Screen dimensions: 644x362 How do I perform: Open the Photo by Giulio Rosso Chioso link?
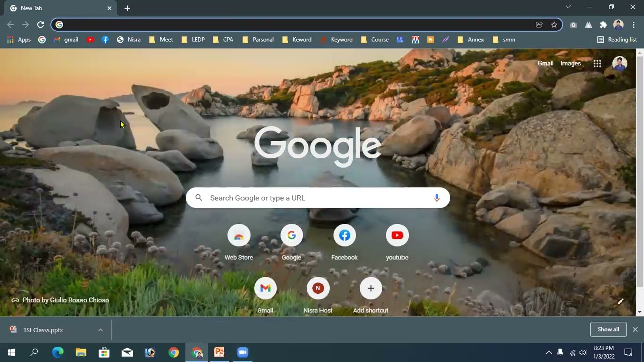(x=65, y=300)
